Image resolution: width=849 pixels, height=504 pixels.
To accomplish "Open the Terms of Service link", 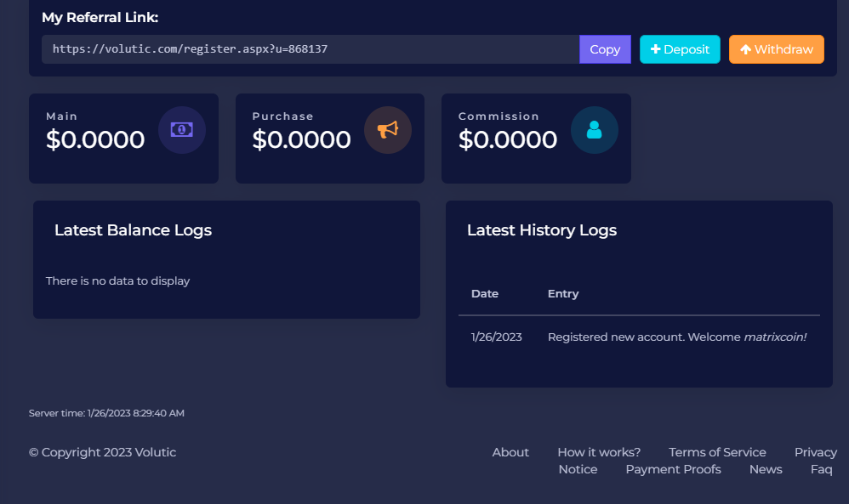I will (717, 452).
